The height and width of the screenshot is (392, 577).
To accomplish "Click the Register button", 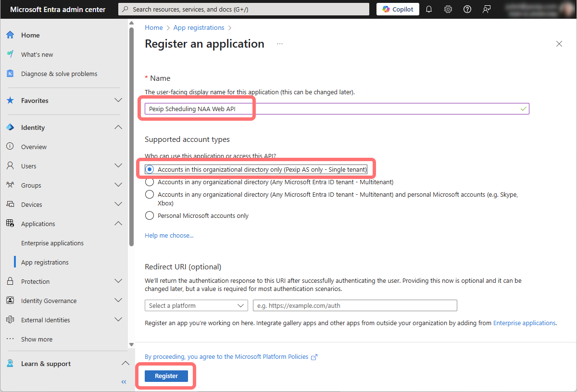I will (x=166, y=376).
